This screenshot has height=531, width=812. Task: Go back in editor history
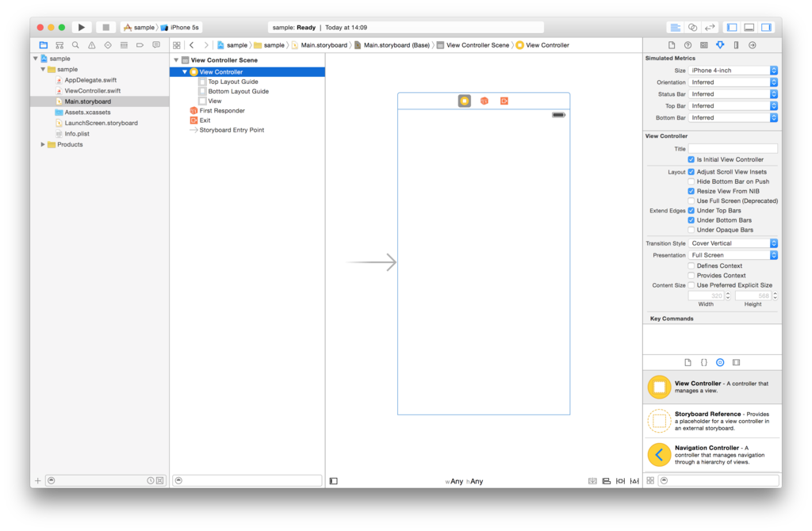tap(192, 45)
